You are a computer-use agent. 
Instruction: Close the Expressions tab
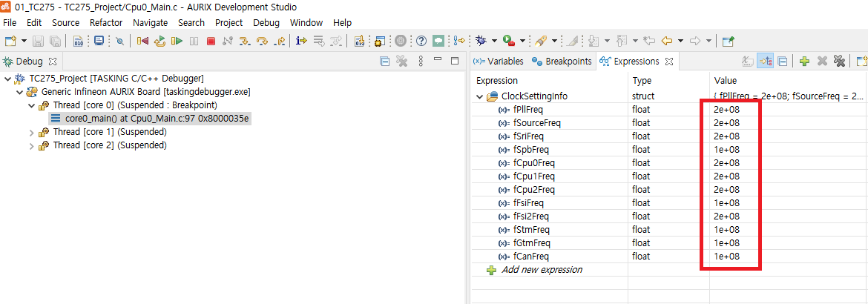[668, 61]
